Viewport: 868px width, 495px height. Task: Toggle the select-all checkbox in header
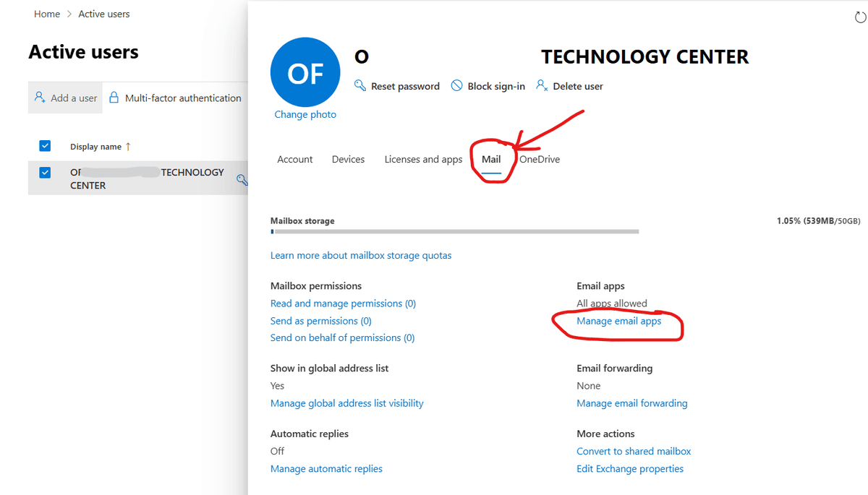point(45,146)
